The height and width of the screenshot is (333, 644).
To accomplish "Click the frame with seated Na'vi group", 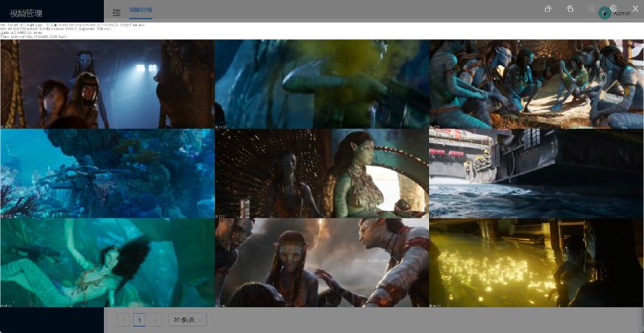I will pyautogui.click(x=536, y=84).
